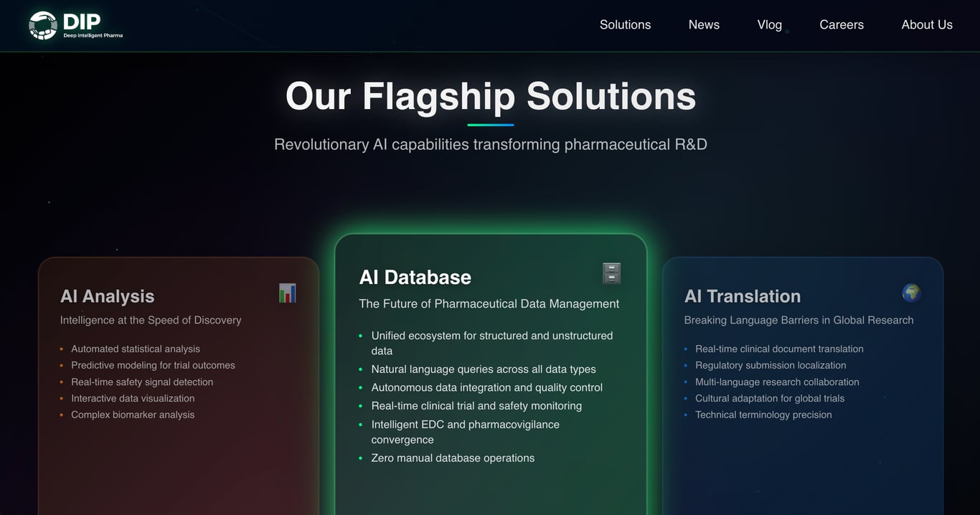The image size is (980, 515).
Task: Click the bar chart icon on AI Analysis card
Action: [x=288, y=293]
